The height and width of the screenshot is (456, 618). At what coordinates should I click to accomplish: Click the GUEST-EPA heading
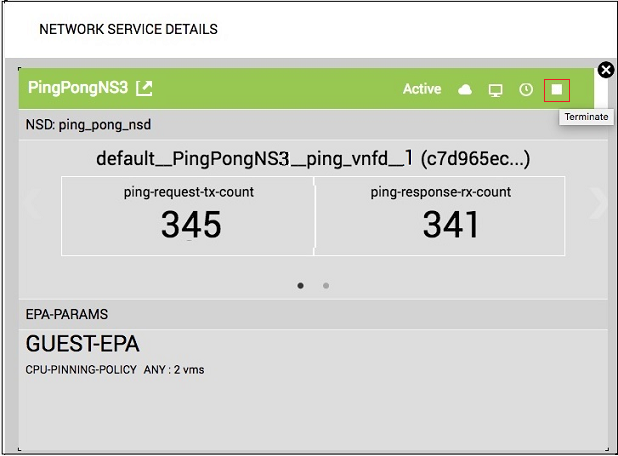click(x=83, y=344)
